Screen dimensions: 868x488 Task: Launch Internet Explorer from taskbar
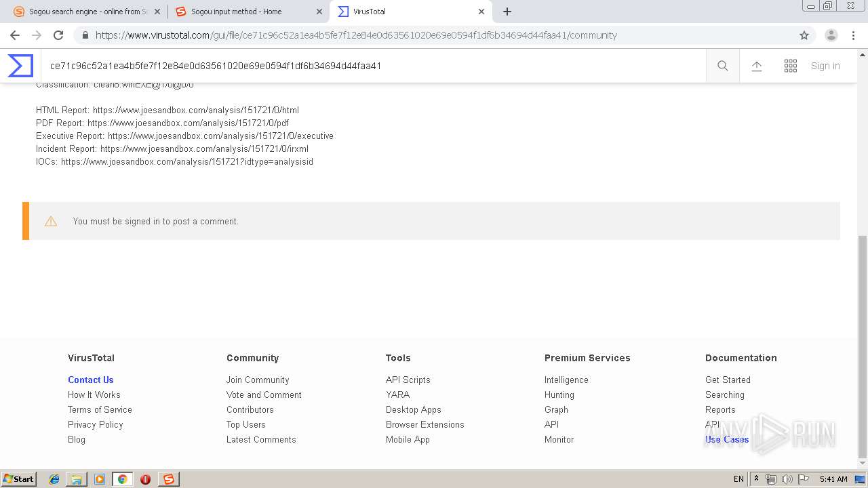(54, 479)
